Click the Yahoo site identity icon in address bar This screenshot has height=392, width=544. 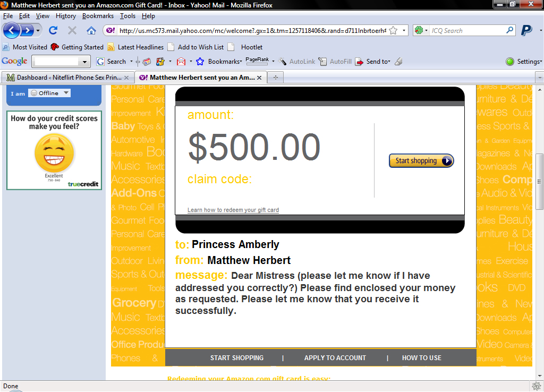coord(110,30)
